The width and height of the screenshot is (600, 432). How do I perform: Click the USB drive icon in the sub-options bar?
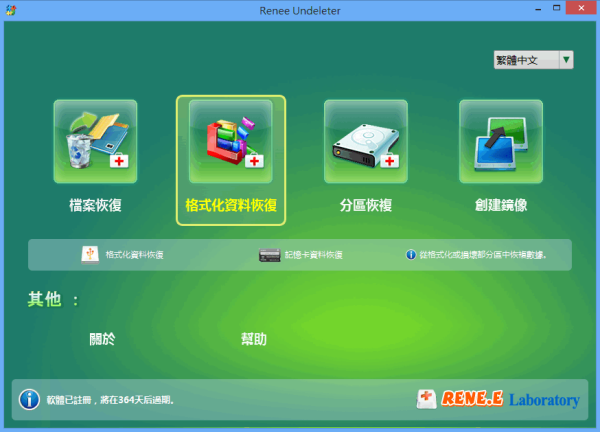click(x=90, y=255)
